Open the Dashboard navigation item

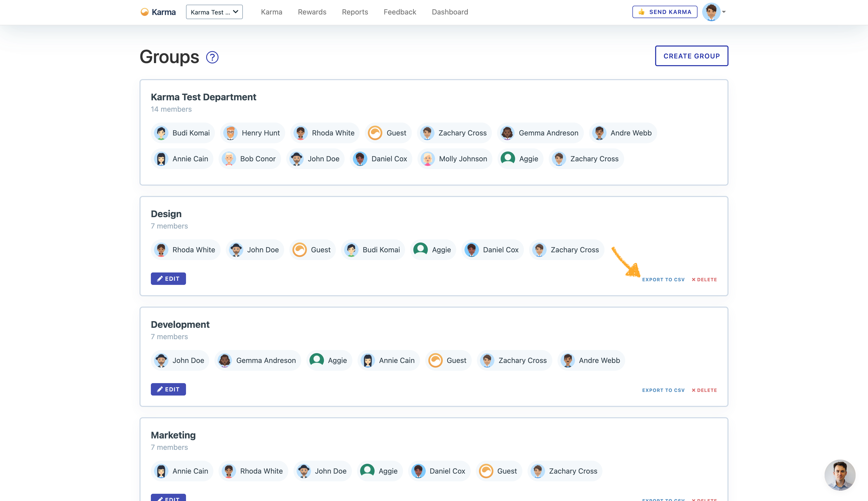(x=450, y=12)
